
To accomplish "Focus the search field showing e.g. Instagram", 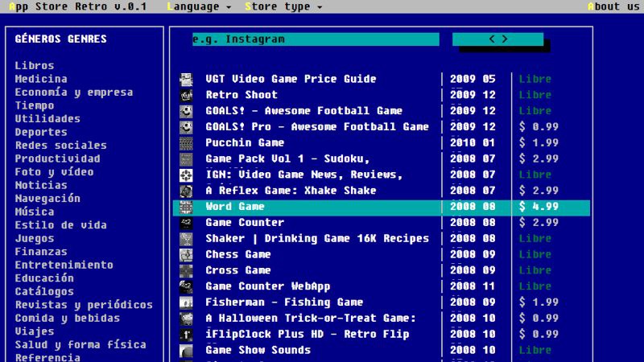I will coord(316,39).
